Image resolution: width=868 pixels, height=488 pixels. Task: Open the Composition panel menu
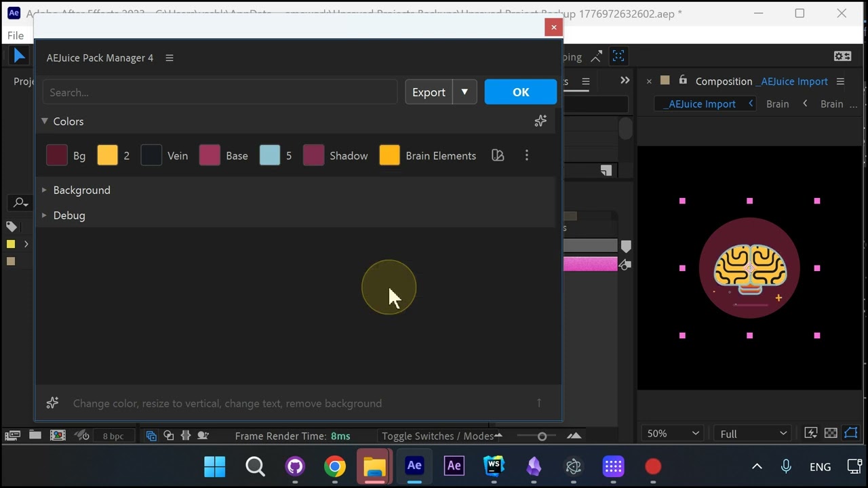840,81
